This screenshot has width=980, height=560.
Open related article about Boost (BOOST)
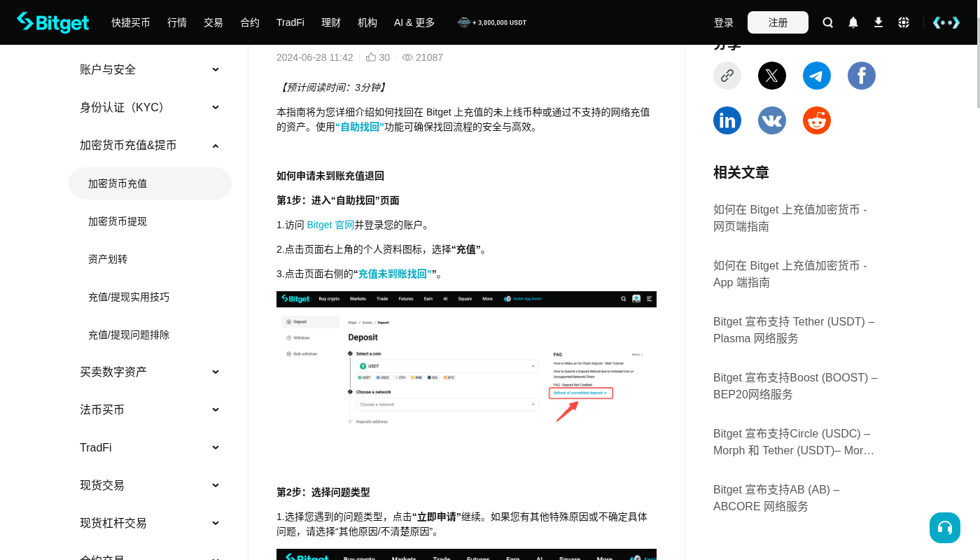(x=795, y=386)
